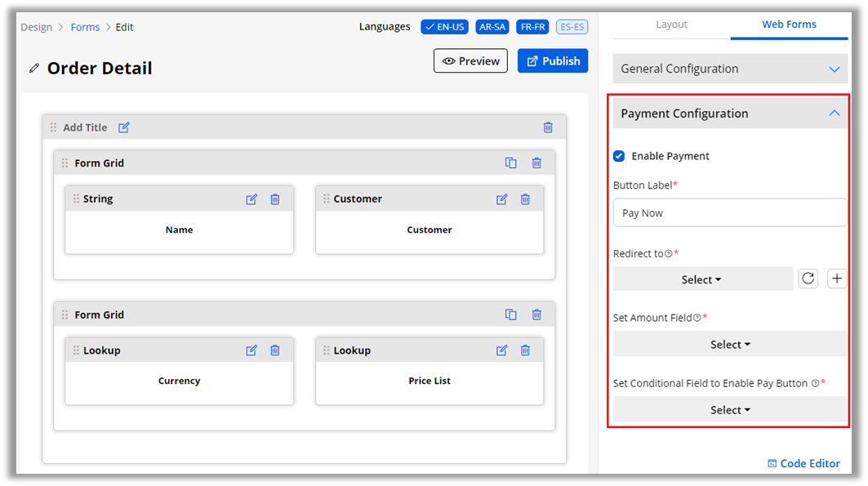The image size is (868, 486).
Task: Refresh the Redirect to list
Action: tap(808, 279)
